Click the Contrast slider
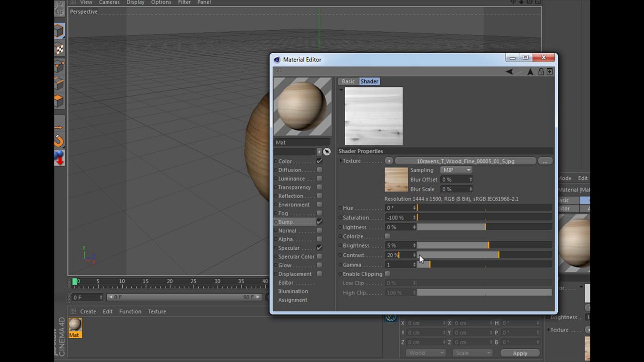 point(484,255)
